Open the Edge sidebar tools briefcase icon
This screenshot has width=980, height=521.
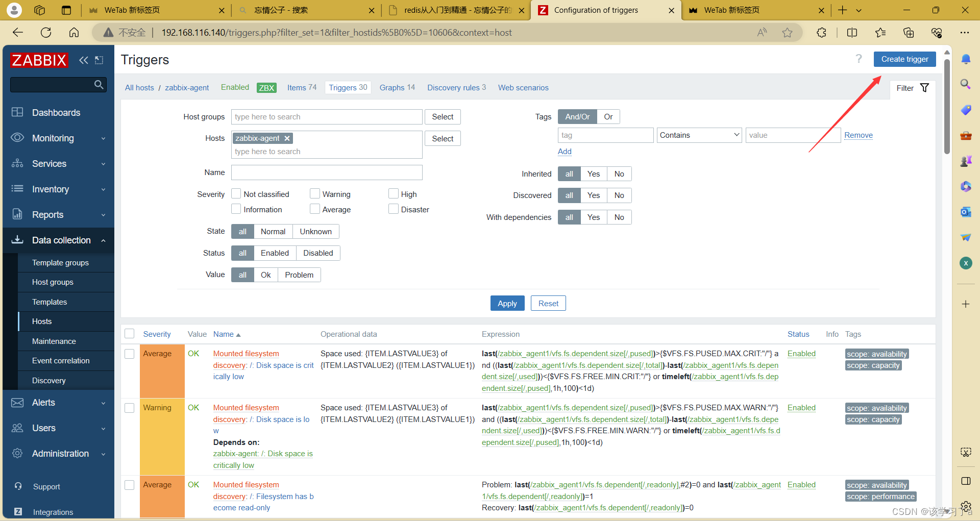(x=966, y=136)
